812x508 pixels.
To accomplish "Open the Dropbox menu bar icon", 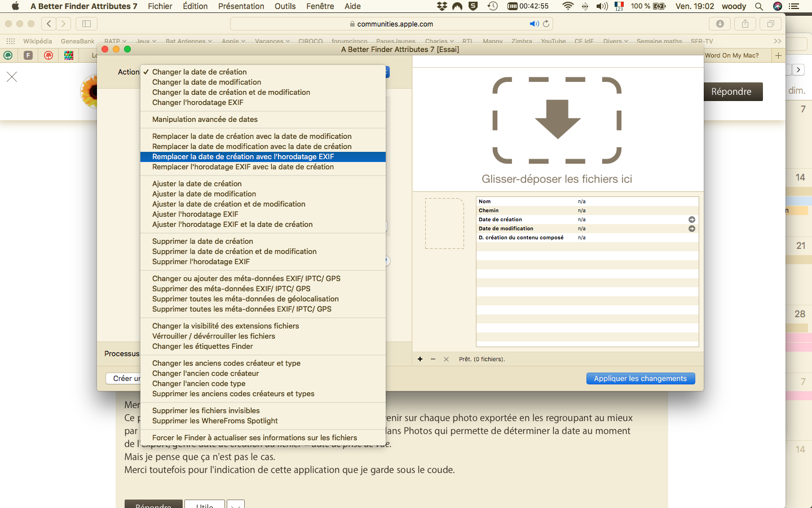I will point(442,6).
